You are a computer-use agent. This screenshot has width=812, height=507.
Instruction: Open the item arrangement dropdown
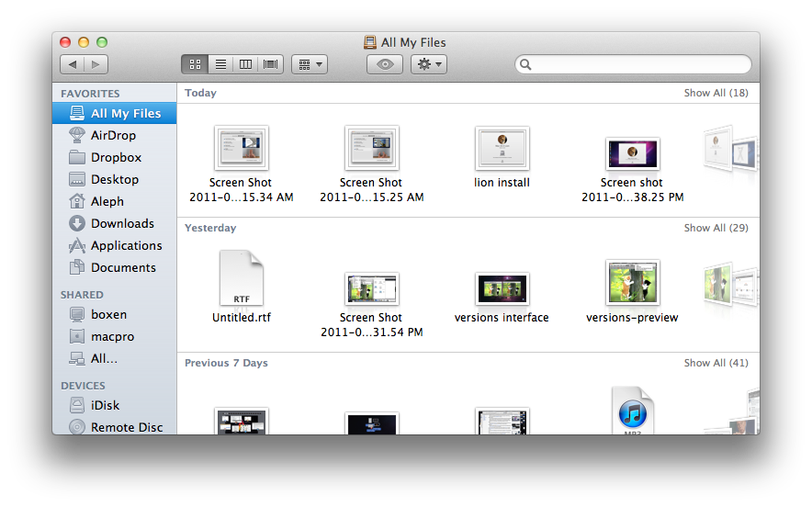pos(310,64)
